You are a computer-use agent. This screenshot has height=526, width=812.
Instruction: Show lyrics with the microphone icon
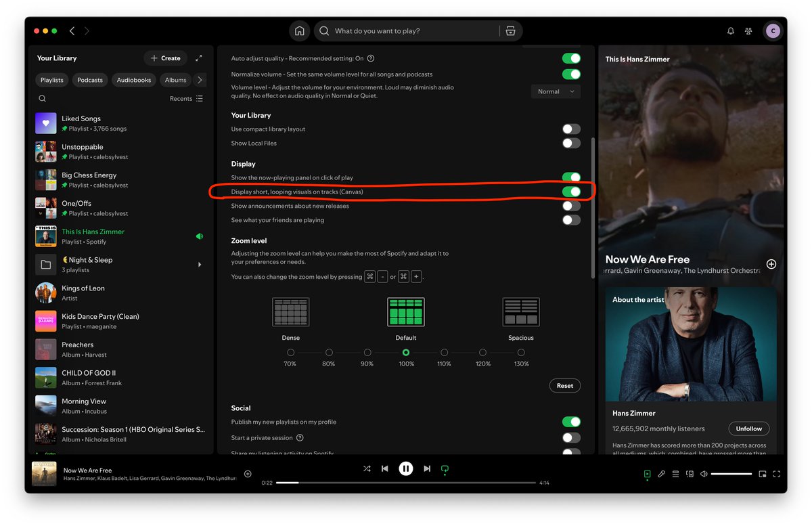click(x=662, y=475)
